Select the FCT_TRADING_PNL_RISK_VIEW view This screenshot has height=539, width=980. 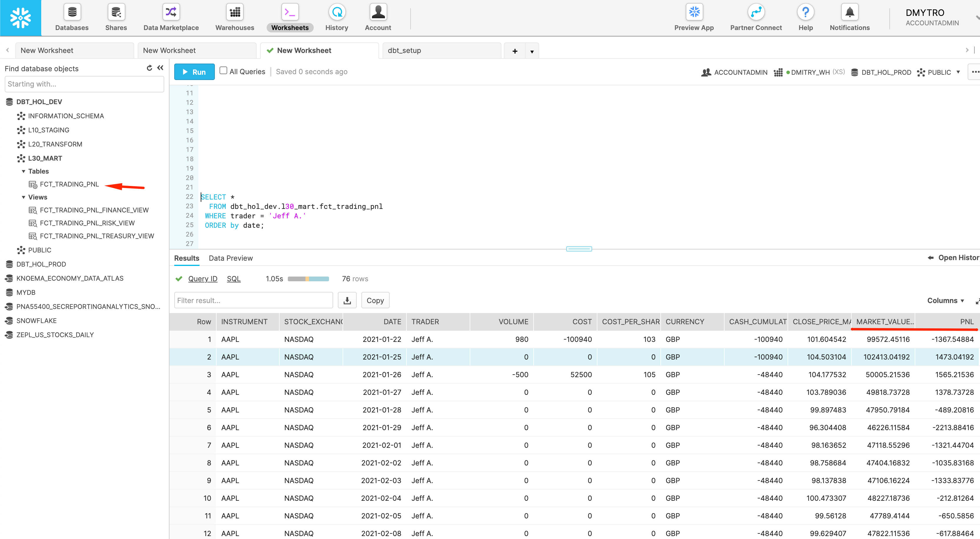[x=87, y=223]
